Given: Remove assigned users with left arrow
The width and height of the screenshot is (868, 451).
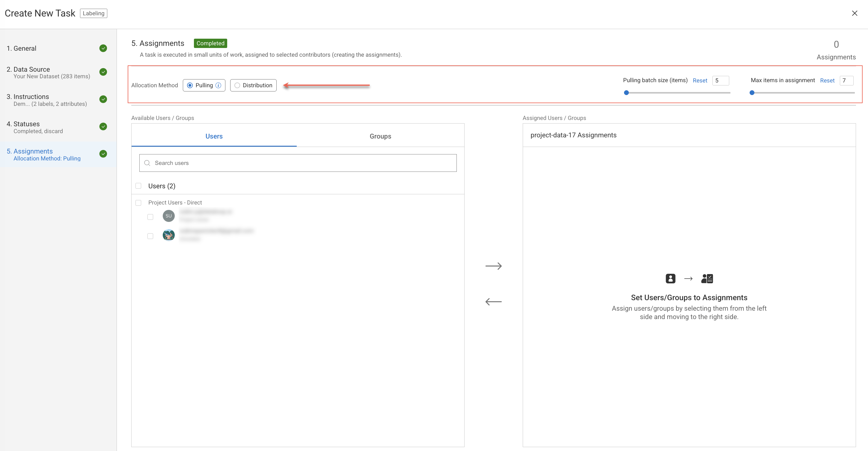Looking at the screenshot, I should (x=493, y=302).
